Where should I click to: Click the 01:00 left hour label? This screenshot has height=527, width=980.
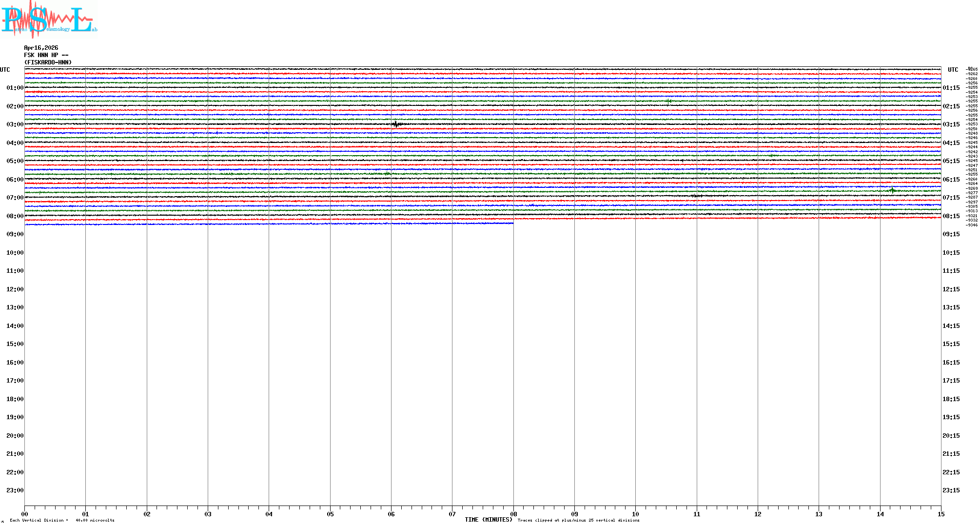pos(15,88)
